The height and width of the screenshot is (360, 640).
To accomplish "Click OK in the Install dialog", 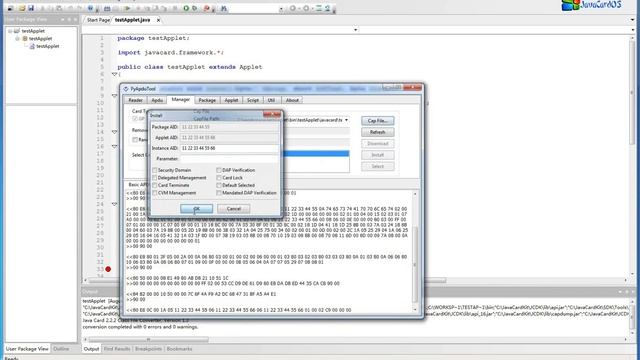I will pos(196,209).
